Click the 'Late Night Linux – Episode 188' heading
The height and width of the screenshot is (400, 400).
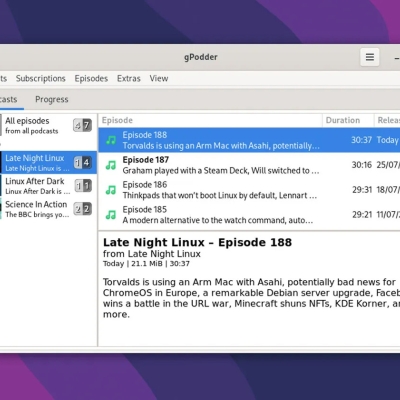tap(197, 242)
